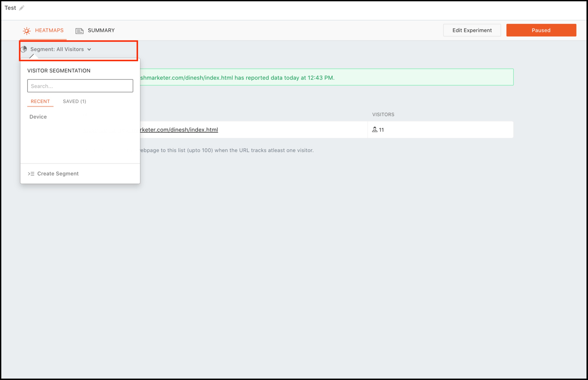
Task: Click the Test experiment title
Action: pyautogui.click(x=10, y=8)
